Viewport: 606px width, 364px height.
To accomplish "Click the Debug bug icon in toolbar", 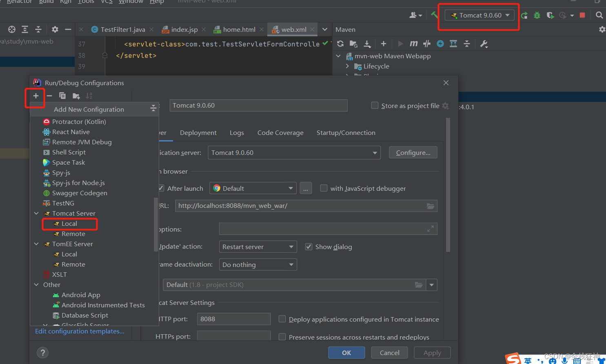I will click(x=537, y=15).
